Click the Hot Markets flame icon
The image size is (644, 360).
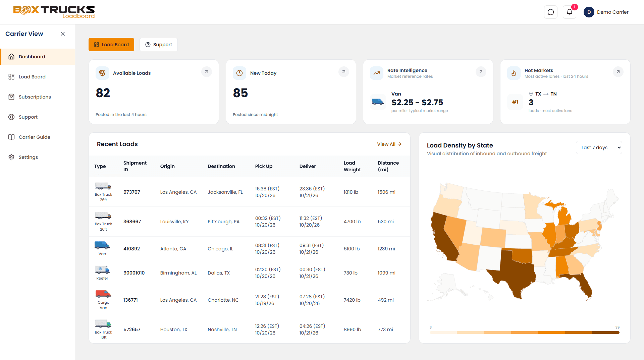pyautogui.click(x=514, y=73)
